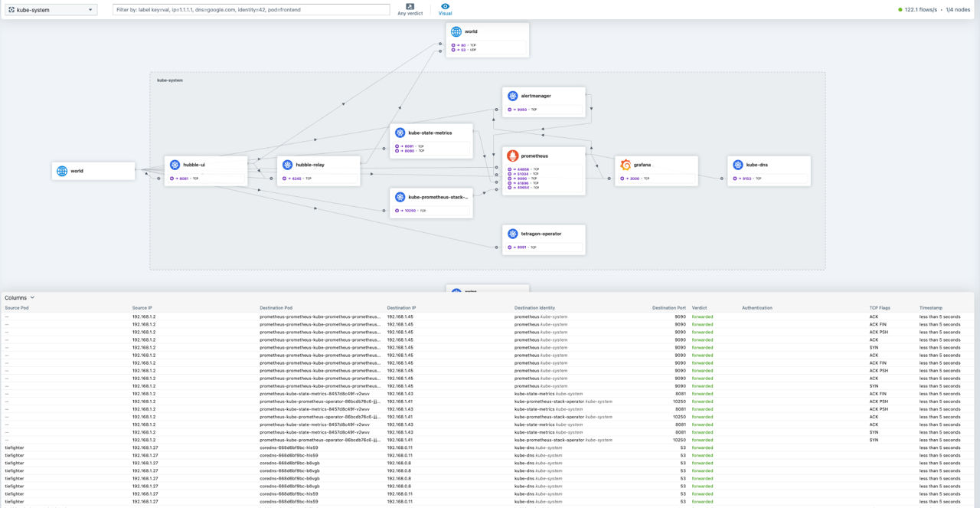Viewport: 980px width, 508px height.
Task: Select the tetragon-operator card title
Action: 542,234
